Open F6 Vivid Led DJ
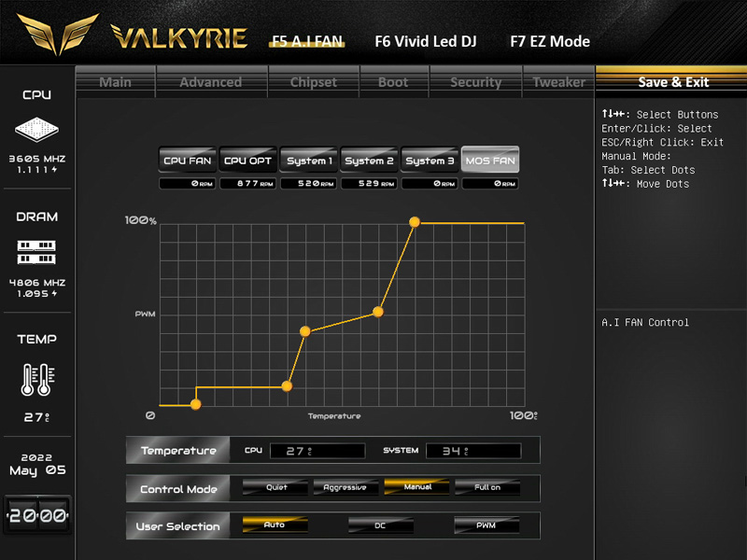This screenshot has height=560, width=747. (426, 41)
